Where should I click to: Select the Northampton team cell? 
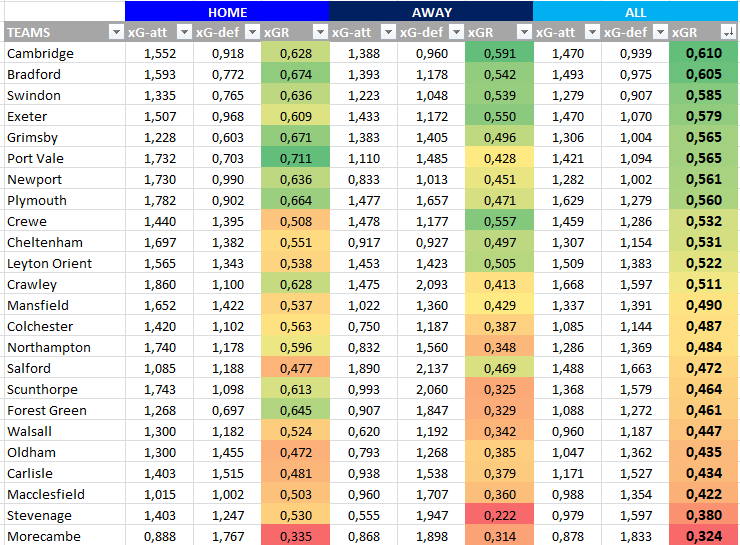pos(64,347)
